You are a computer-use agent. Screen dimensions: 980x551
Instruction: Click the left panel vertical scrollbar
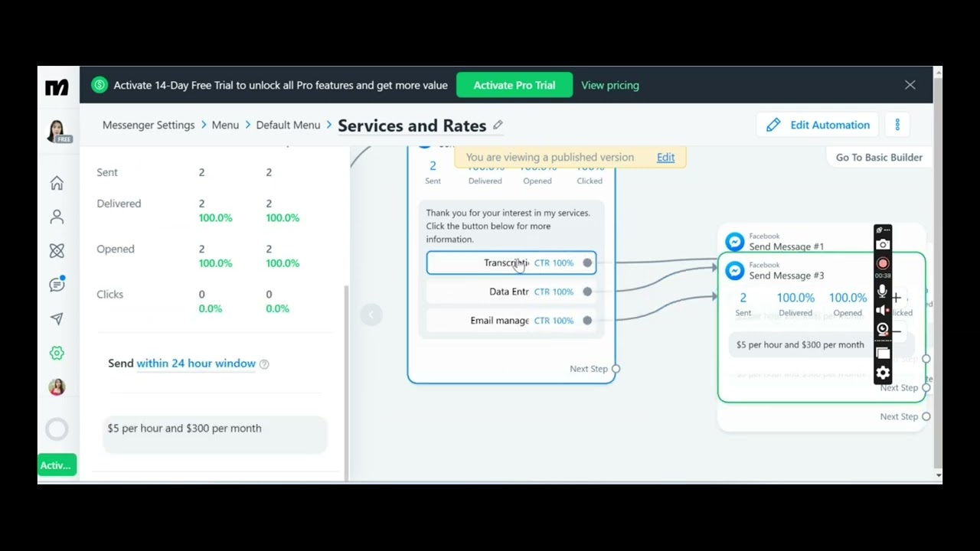click(346, 383)
